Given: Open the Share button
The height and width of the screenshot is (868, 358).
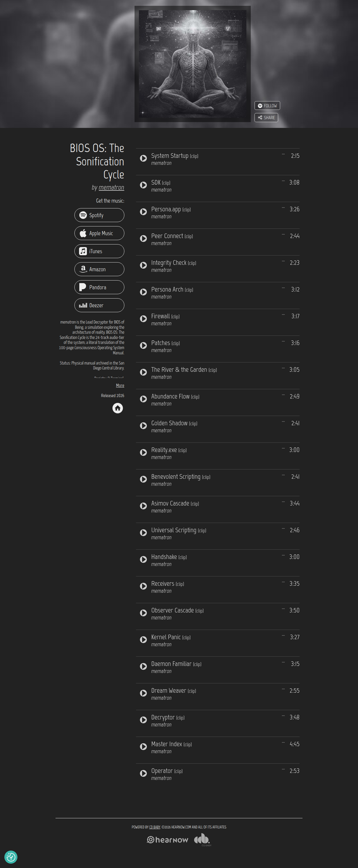Looking at the screenshot, I should tap(266, 118).
